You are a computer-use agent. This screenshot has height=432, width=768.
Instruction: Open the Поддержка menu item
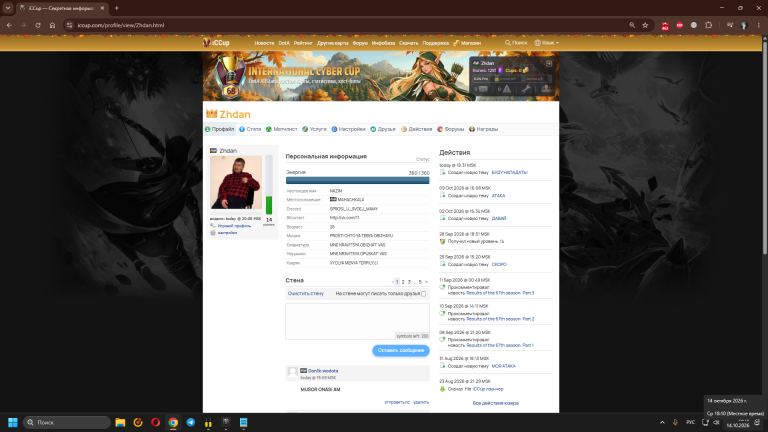click(x=435, y=43)
